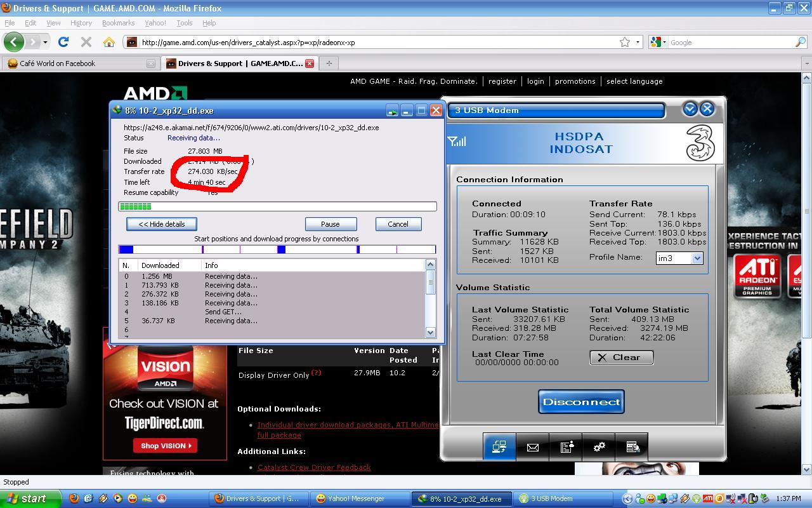Click the green download progress bar
The width and height of the screenshot is (812, 508).
277,206
